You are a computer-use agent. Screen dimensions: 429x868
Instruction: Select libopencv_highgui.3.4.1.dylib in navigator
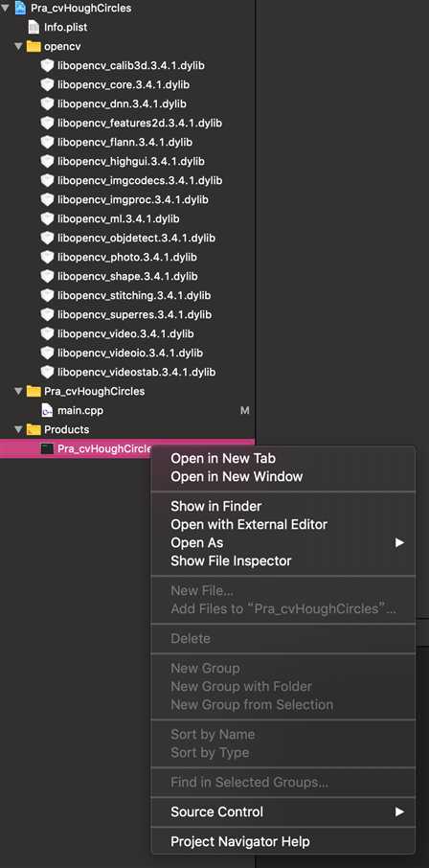pos(131,161)
